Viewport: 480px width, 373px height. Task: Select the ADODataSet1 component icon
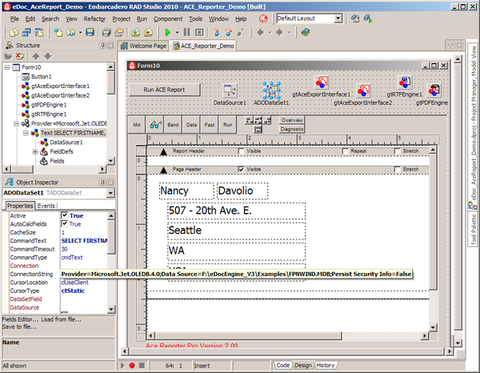(x=271, y=91)
